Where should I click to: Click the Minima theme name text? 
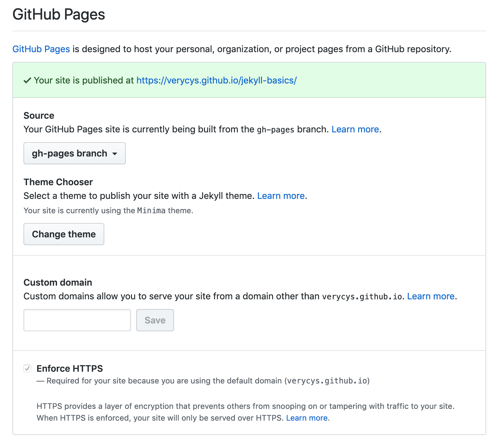coord(151,211)
